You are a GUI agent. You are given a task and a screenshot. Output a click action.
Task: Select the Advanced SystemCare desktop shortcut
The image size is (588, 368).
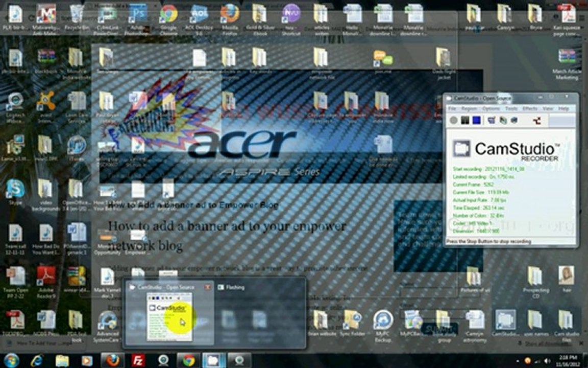click(108, 326)
